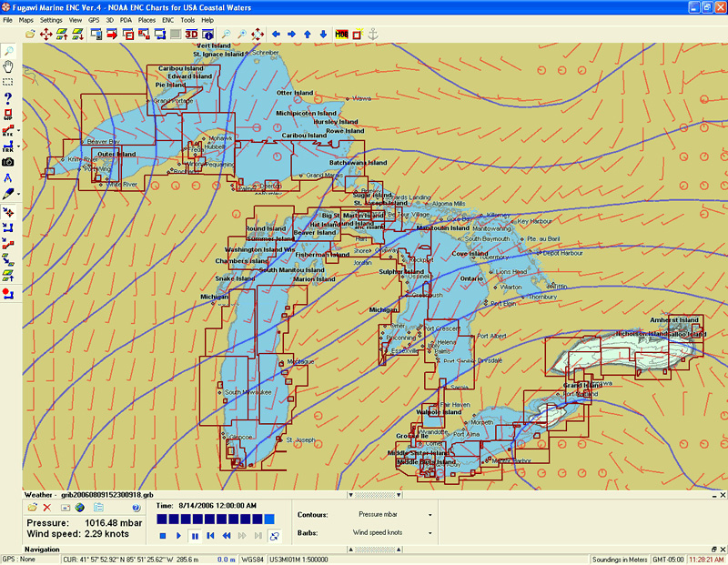Click the Soundings in Meters status field
Image resolution: width=728 pixels, height=565 pixels.
pos(620,560)
